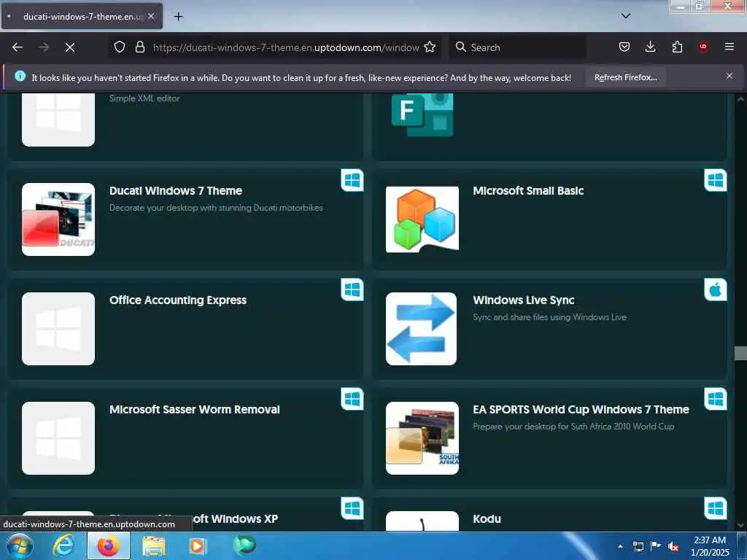
Task: Click 'Prepare your desktop for Suth Africa' text
Action: pyautogui.click(x=573, y=427)
